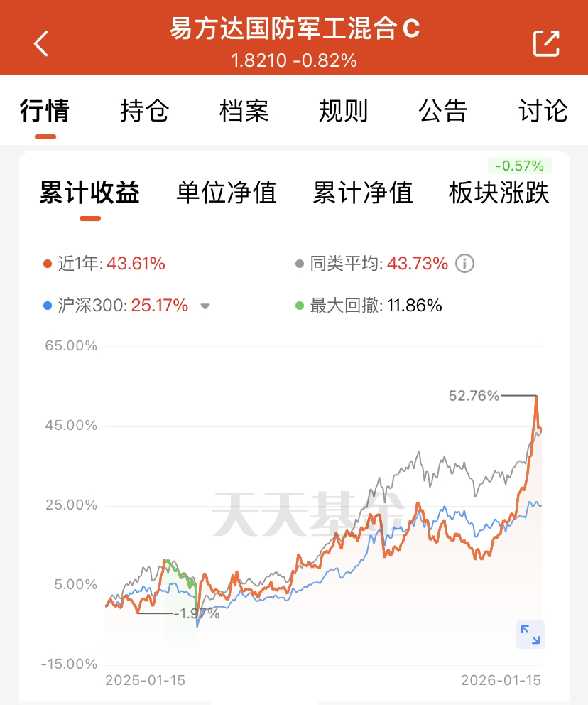Tap the share icon in header
Viewport: 588px width, 705px height.
pos(546,43)
